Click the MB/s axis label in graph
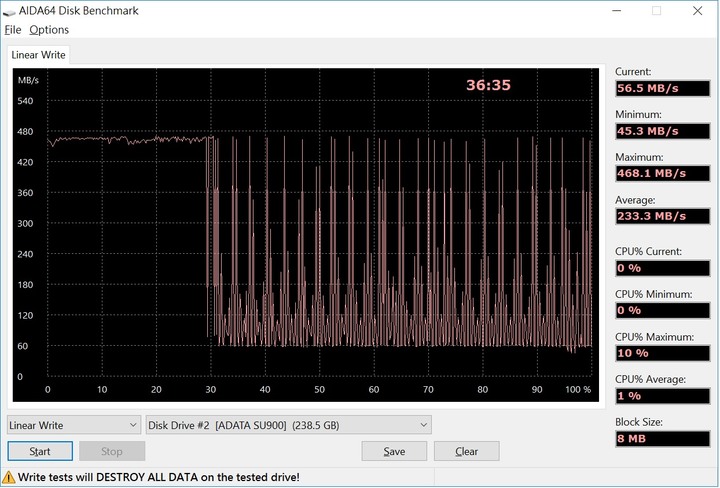This screenshot has height=488, width=720. pos(28,80)
